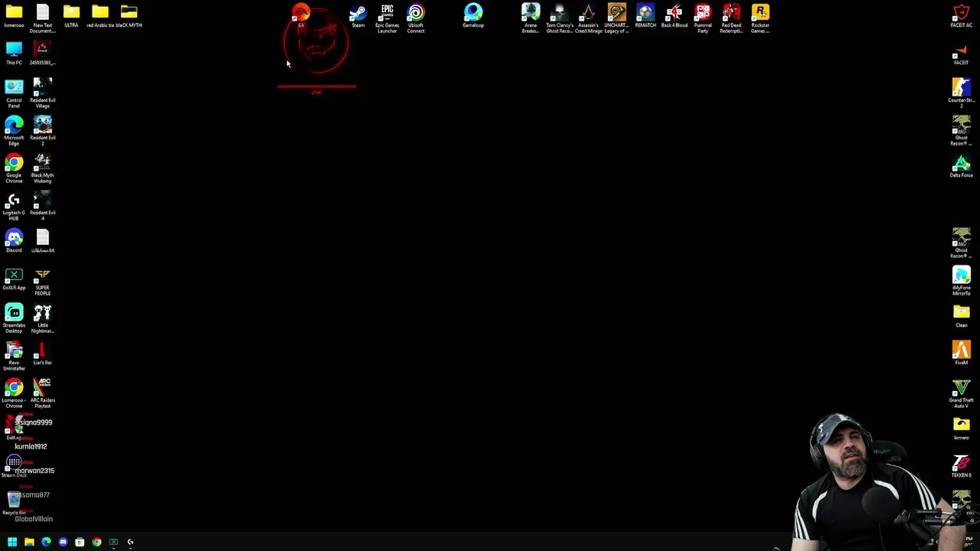Viewport: 980px width, 551px height.
Task: Open the Windows Start menu
Action: (x=12, y=542)
